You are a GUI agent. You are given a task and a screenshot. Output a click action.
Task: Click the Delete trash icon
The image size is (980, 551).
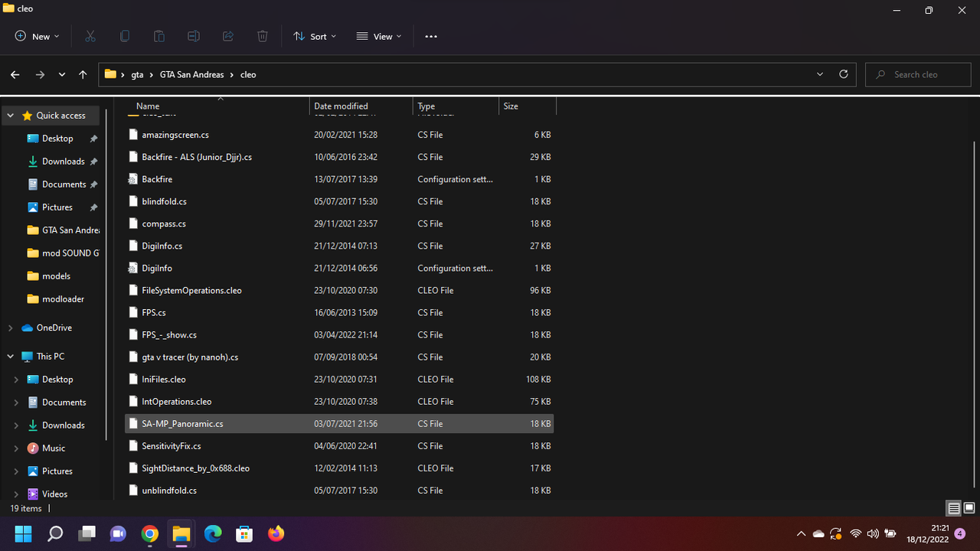[x=263, y=36]
